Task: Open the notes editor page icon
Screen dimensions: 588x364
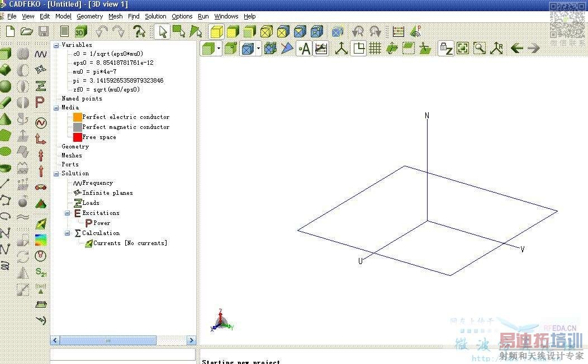Action: (x=64, y=31)
